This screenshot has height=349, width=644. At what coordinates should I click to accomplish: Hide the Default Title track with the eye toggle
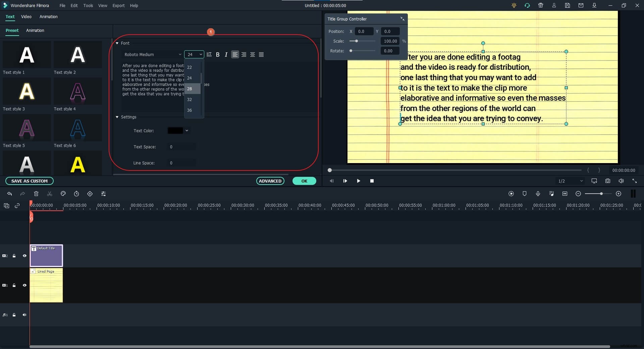[x=24, y=256]
